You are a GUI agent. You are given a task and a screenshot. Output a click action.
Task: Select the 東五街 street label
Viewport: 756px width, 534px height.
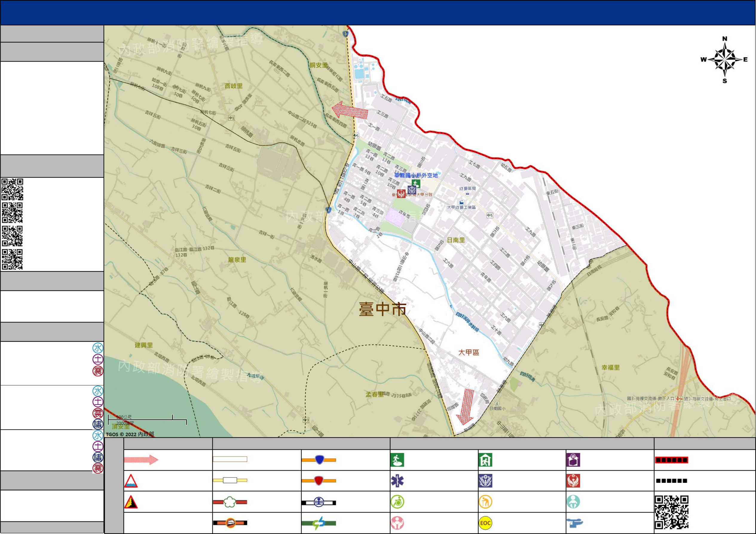click(552, 192)
